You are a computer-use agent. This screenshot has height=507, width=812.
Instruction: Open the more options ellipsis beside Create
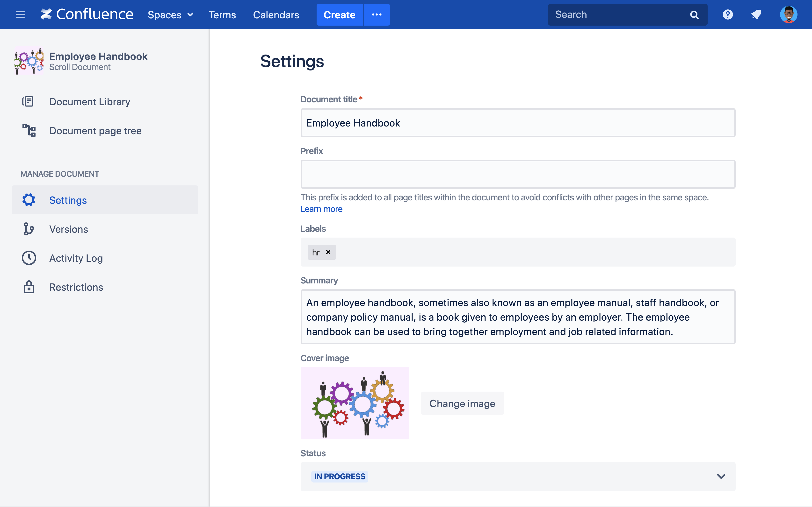pyautogui.click(x=377, y=15)
